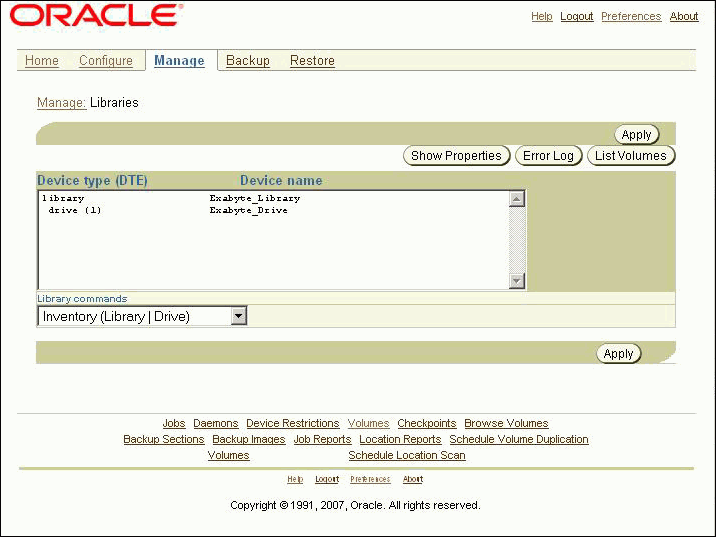Click the footer Logout link
The image size is (716, 537).
[x=327, y=479]
